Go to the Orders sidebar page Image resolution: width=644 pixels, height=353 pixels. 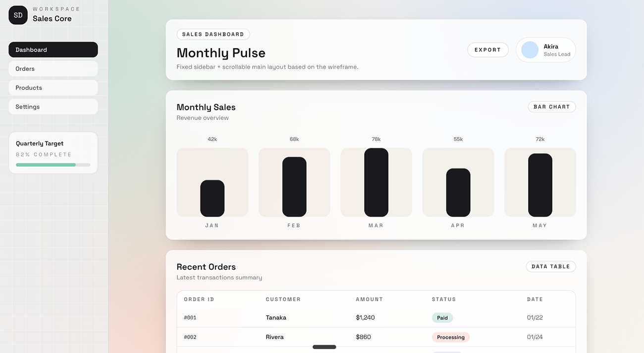click(53, 69)
